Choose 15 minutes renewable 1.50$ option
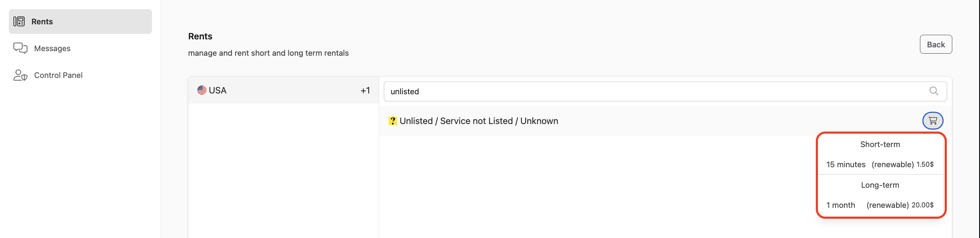The height and width of the screenshot is (238, 980). pos(880,164)
